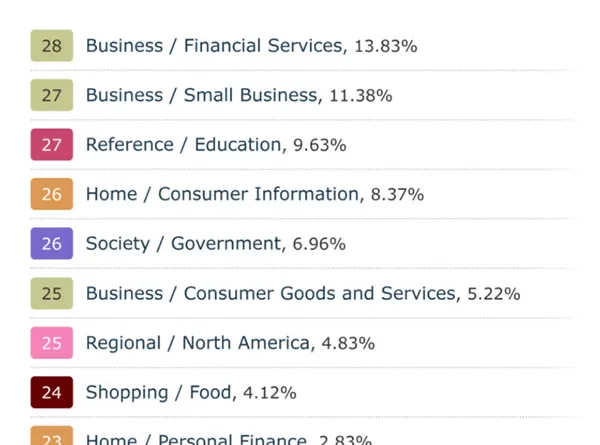
Task: Open Society / Government category
Action: pos(186,243)
